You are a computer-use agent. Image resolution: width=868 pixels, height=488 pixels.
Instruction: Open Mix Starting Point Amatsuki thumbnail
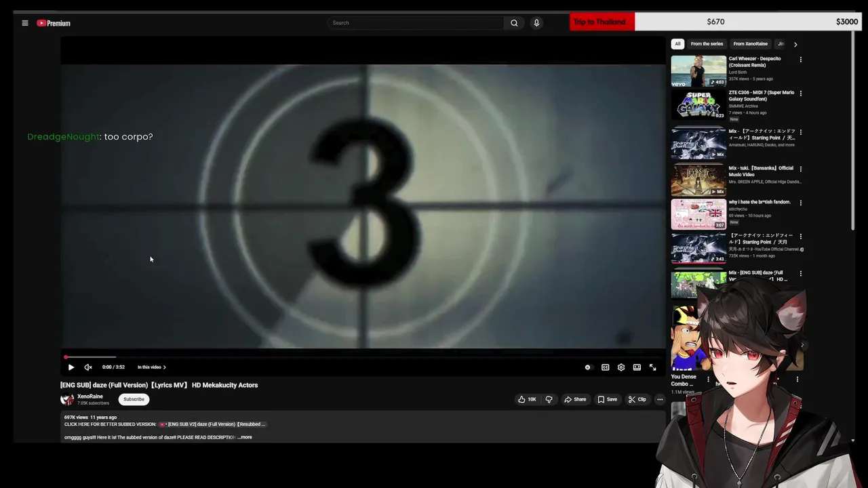[x=698, y=142]
